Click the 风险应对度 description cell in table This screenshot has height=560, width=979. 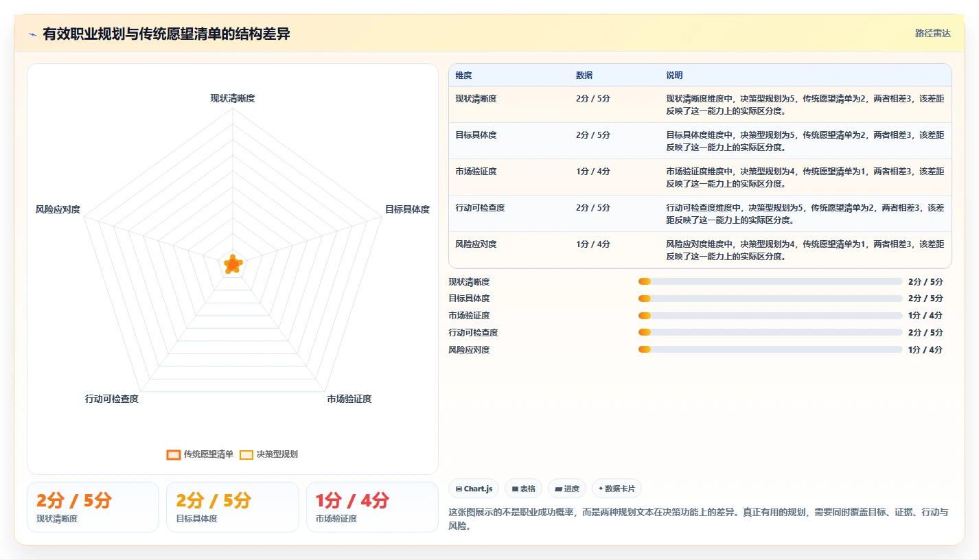point(805,250)
